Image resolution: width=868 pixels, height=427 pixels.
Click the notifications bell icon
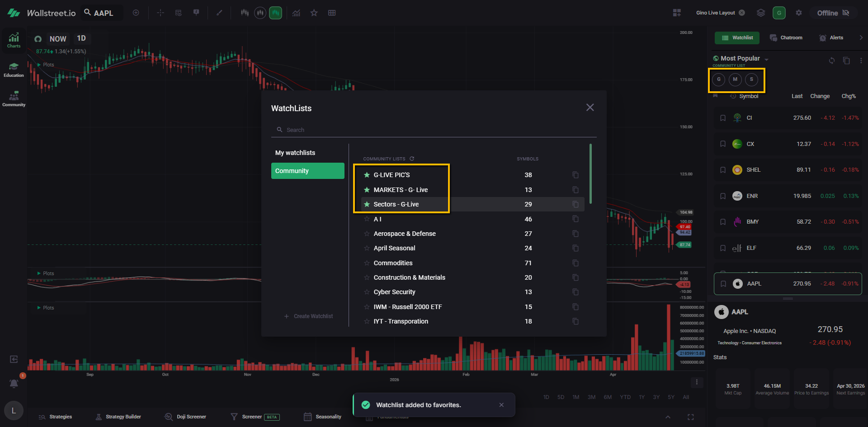point(14,384)
